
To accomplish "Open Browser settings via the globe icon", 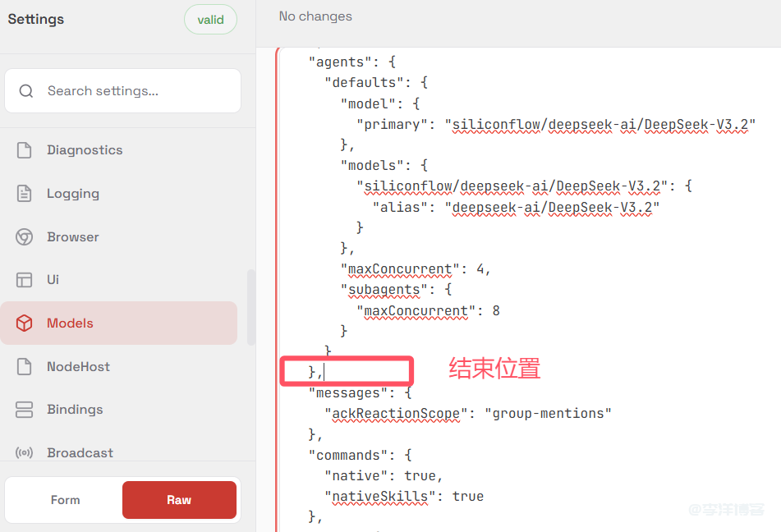I will [24, 236].
